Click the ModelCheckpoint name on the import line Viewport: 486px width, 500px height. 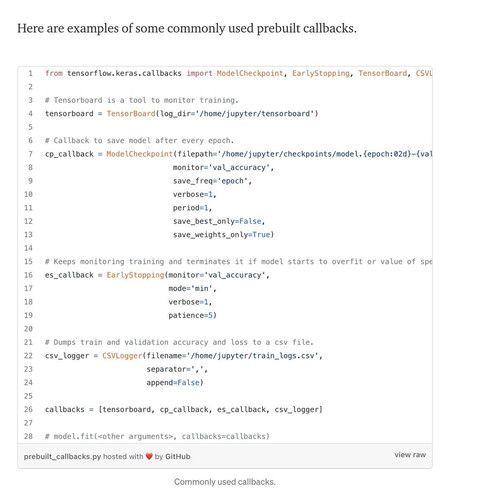pos(250,73)
